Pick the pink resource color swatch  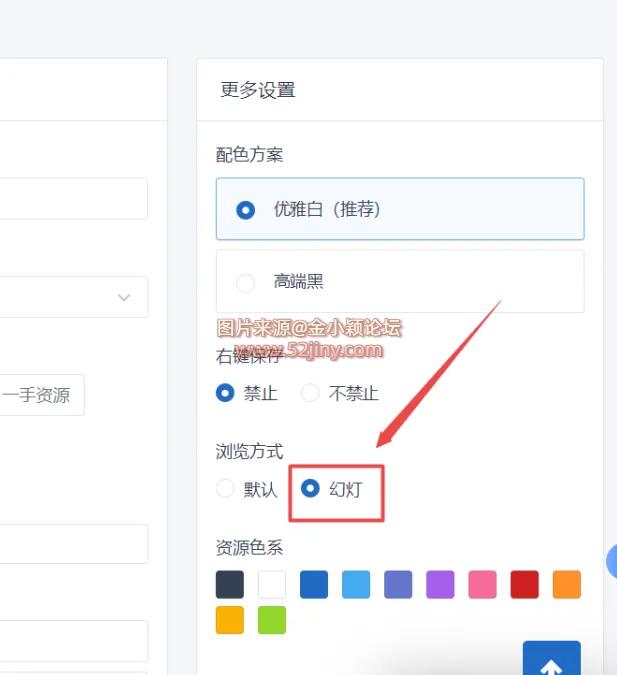[x=482, y=584]
